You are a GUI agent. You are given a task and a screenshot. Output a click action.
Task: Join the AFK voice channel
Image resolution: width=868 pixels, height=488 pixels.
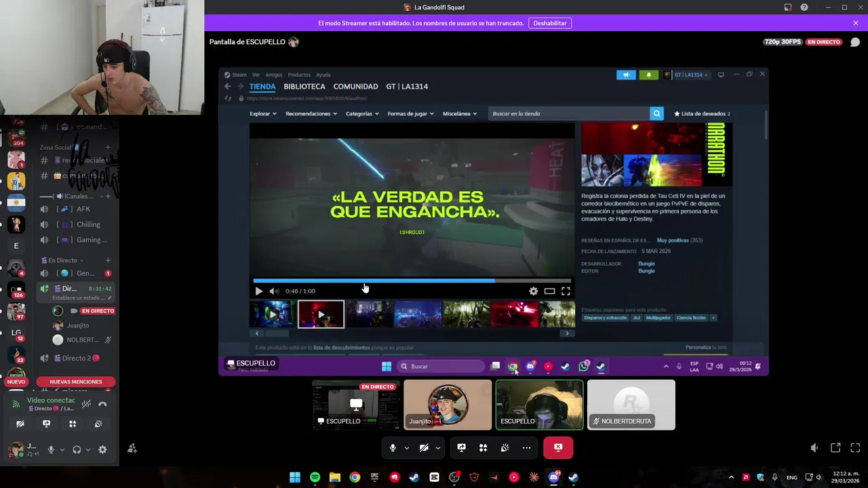(75, 209)
